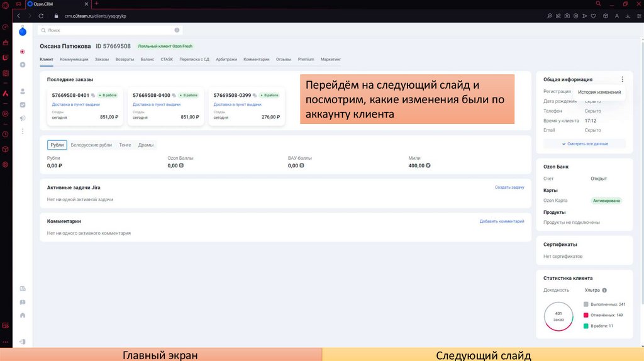Click client ID 57669508

click(x=113, y=47)
